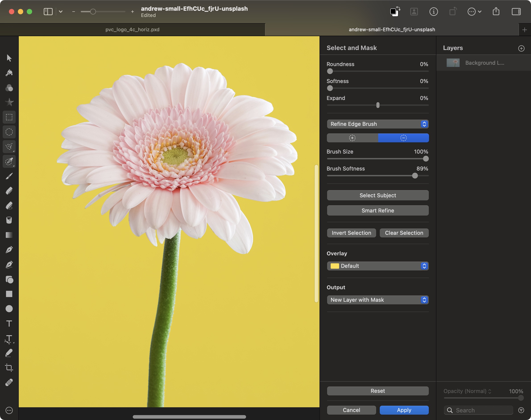Select the Type tool
Screen dimensions: 531x420
9,324
